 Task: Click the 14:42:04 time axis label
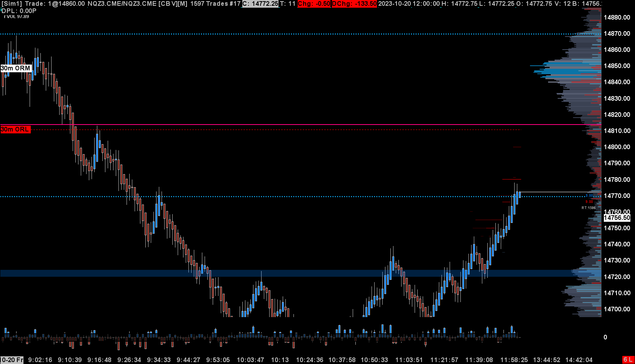click(x=578, y=360)
